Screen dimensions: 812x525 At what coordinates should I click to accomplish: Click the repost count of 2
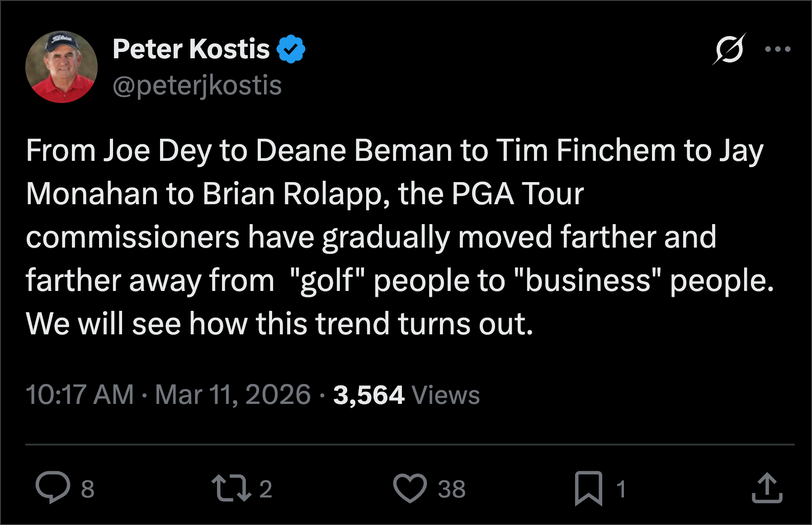pyautogui.click(x=266, y=489)
